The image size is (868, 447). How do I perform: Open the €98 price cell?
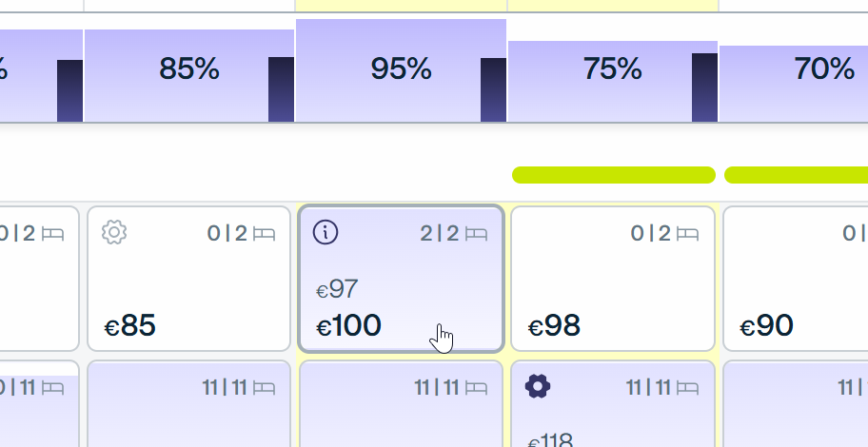613,279
